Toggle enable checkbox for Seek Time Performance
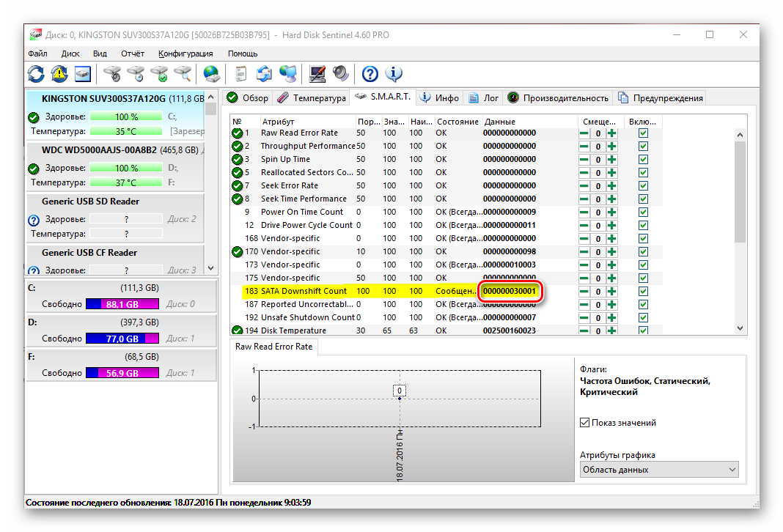Image resolution: width=783 pixels, height=532 pixels. pyautogui.click(x=643, y=199)
